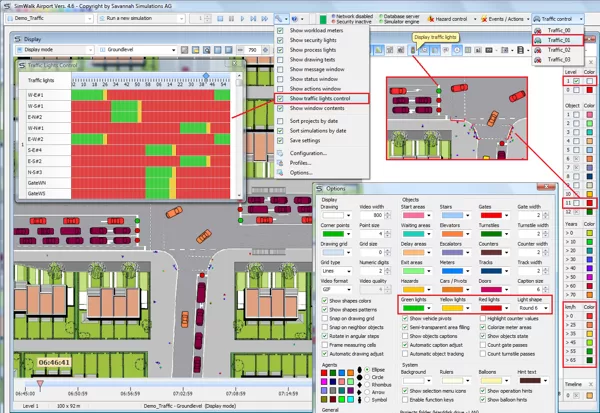This screenshot has width=600, height=413.
Task: Select Traffic_02 from Traffic control list
Action: pyautogui.click(x=558, y=50)
